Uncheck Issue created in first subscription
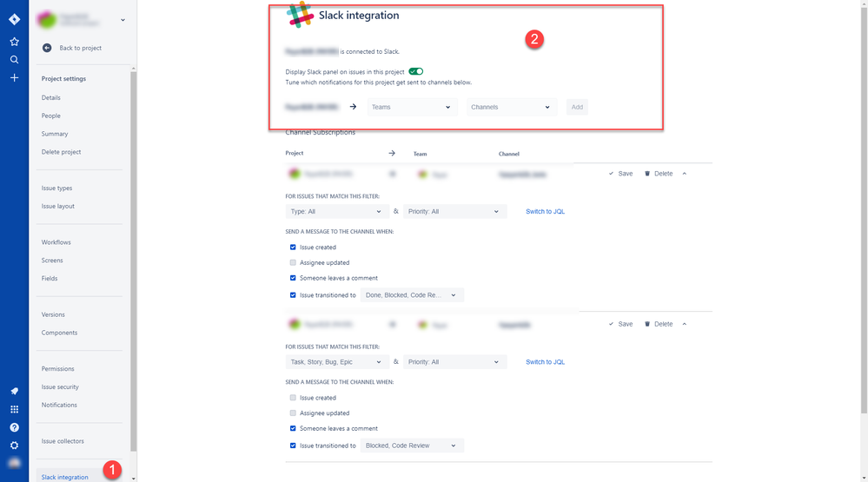This screenshot has height=482, width=868. 293,248
